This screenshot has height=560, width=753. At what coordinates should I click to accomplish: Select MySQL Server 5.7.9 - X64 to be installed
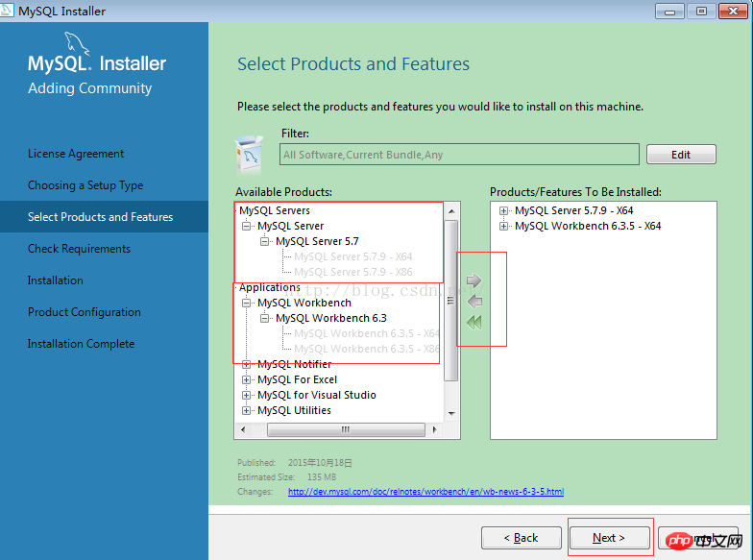(x=574, y=210)
